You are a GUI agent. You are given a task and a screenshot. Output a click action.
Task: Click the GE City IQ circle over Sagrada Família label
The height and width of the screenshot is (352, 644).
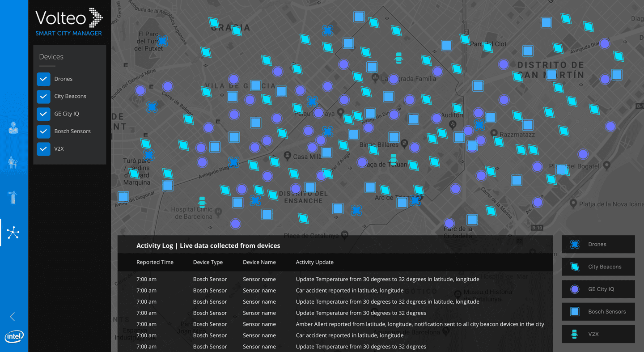pos(393,80)
